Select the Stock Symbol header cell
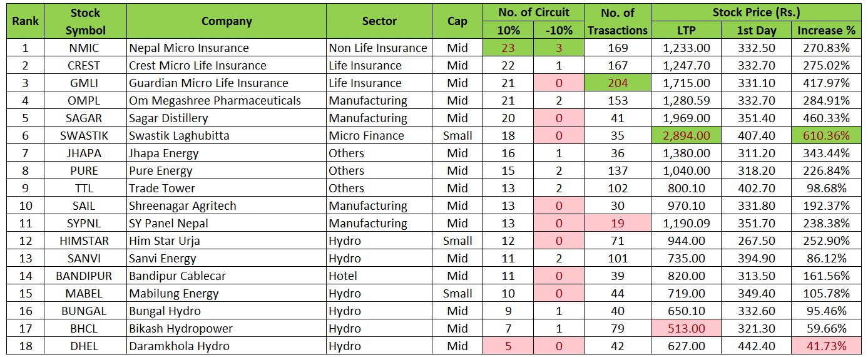Image resolution: width=868 pixels, height=357 pixels. point(86,21)
